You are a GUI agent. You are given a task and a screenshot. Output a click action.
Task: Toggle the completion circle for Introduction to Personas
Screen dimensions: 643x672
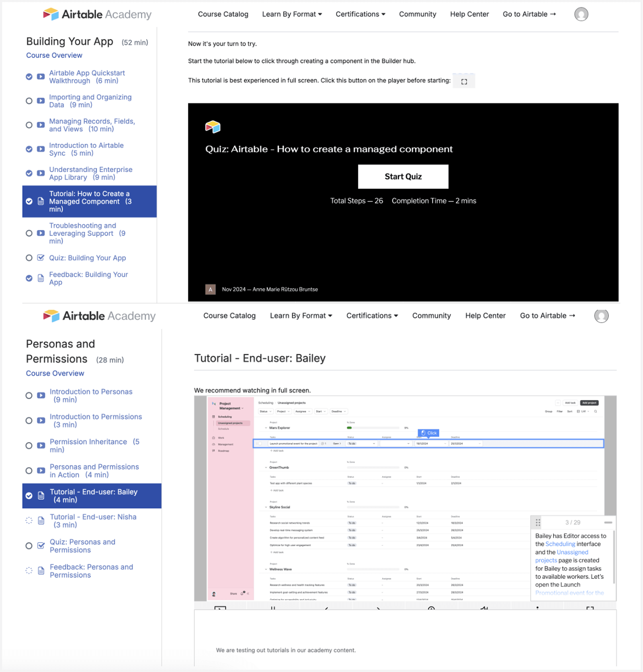(29, 396)
